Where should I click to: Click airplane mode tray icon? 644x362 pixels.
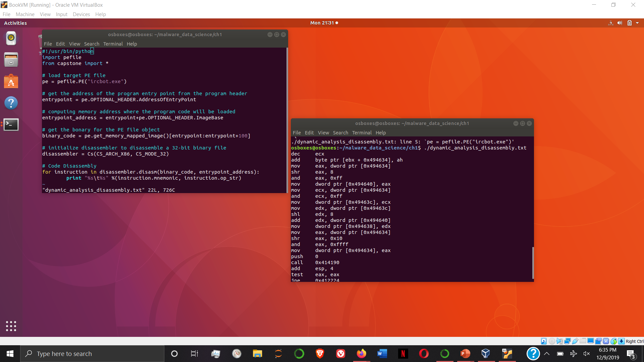[x=574, y=354]
